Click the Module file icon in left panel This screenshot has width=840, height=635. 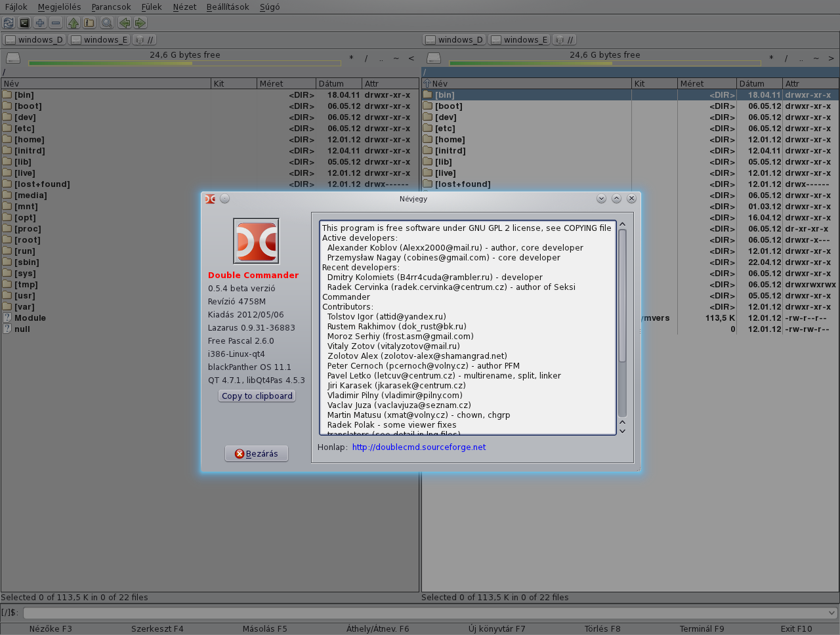pos(7,317)
